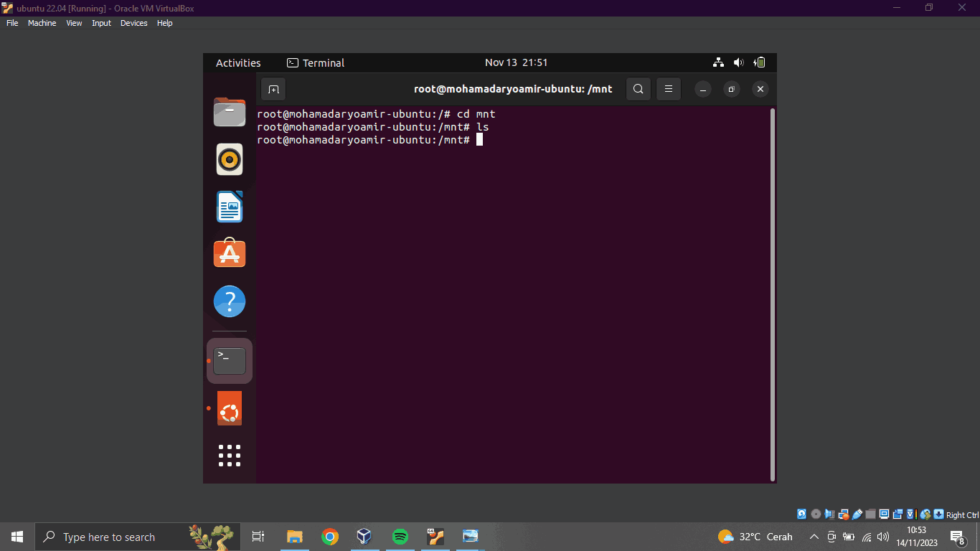Open the weather widget showing 32°C Cerah
The height and width of the screenshot is (551, 980).
pyautogui.click(x=755, y=537)
